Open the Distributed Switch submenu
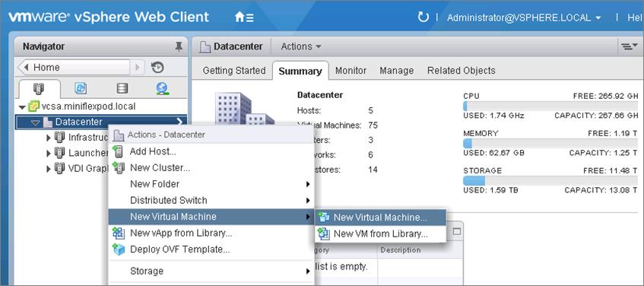This screenshot has height=286, width=644. pos(211,201)
